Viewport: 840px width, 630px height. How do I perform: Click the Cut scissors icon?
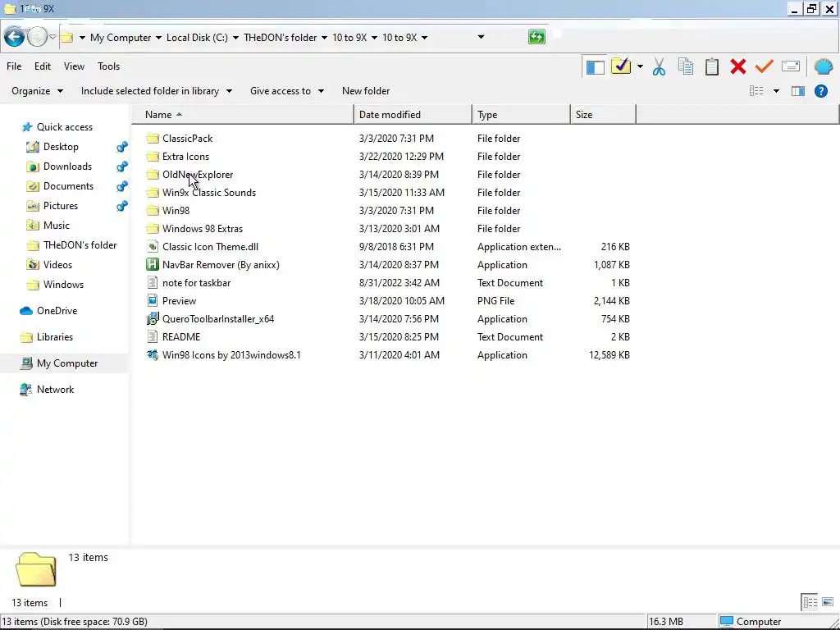coord(659,67)
